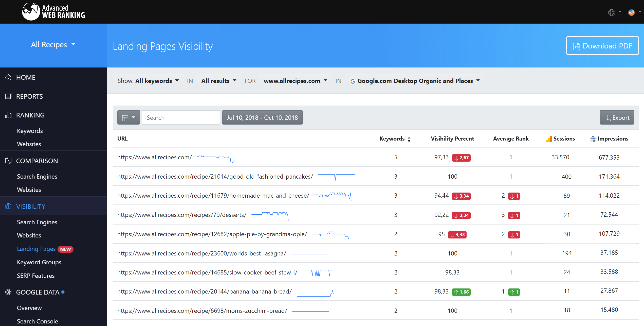Select Websites under Comparison
Image resolution: width=644 pixels, height=326 pixels.
click(29, 190)
